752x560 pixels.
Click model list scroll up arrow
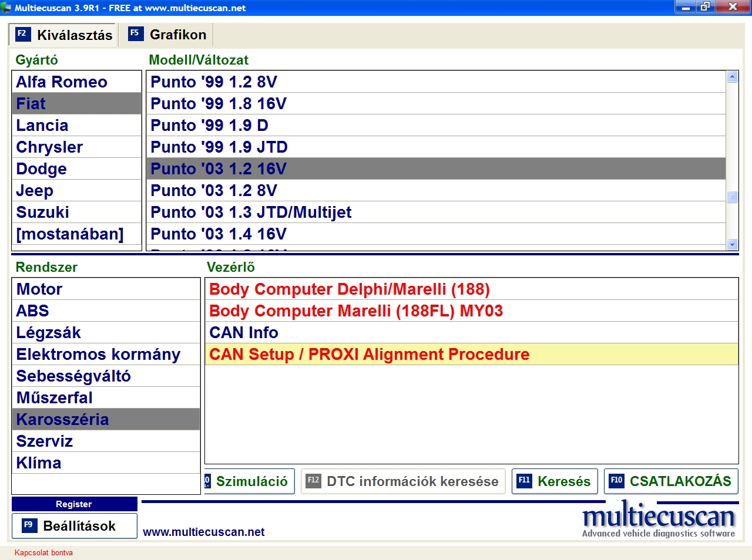732,77
